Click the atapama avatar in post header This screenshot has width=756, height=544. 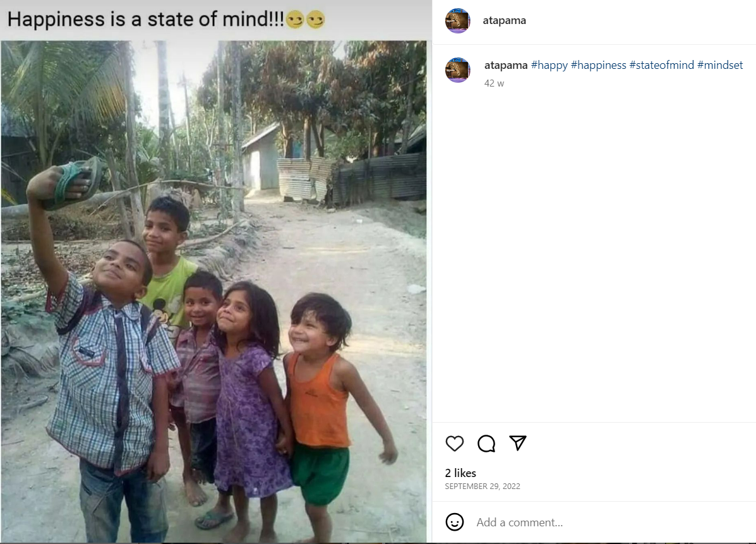458,21
